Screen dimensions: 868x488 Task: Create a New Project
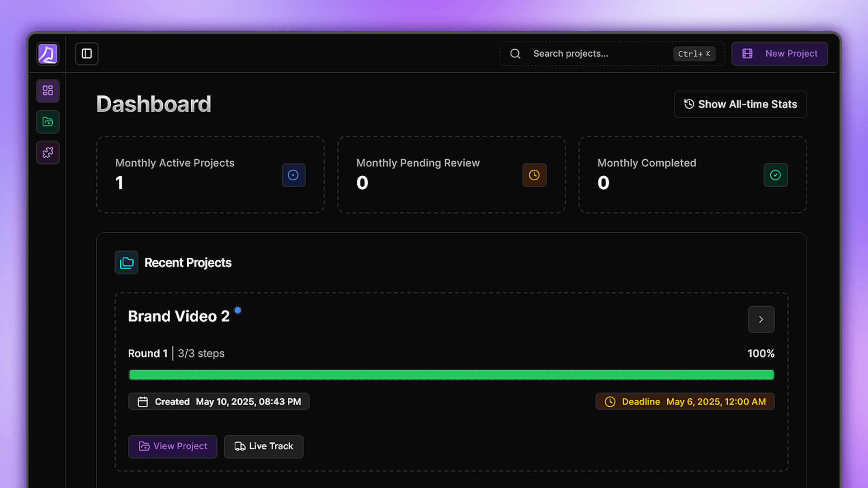(780, 54)
